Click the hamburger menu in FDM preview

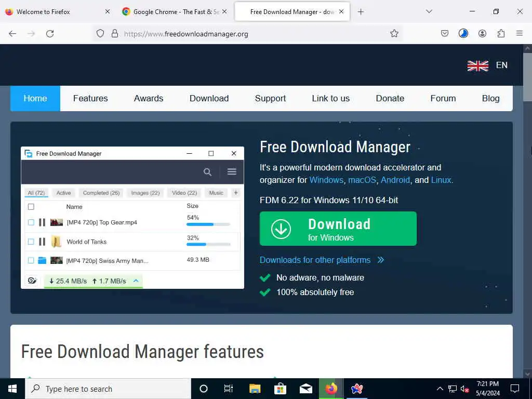(232, 171)
